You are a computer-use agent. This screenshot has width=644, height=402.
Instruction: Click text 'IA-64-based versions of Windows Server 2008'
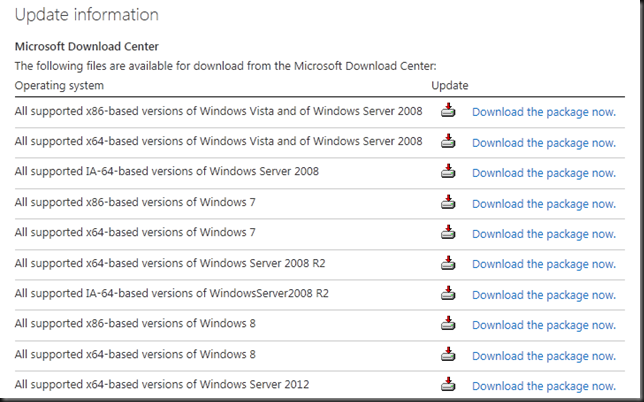click(x=202, y=172)
